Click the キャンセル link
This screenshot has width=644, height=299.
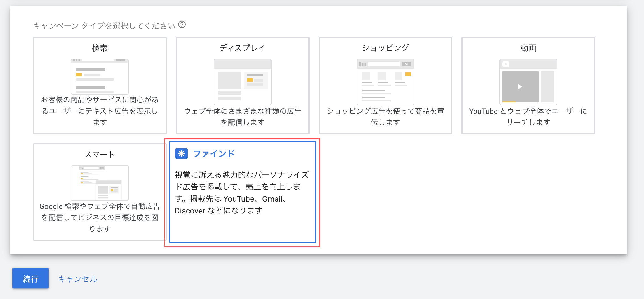click(x=78, y=279)
